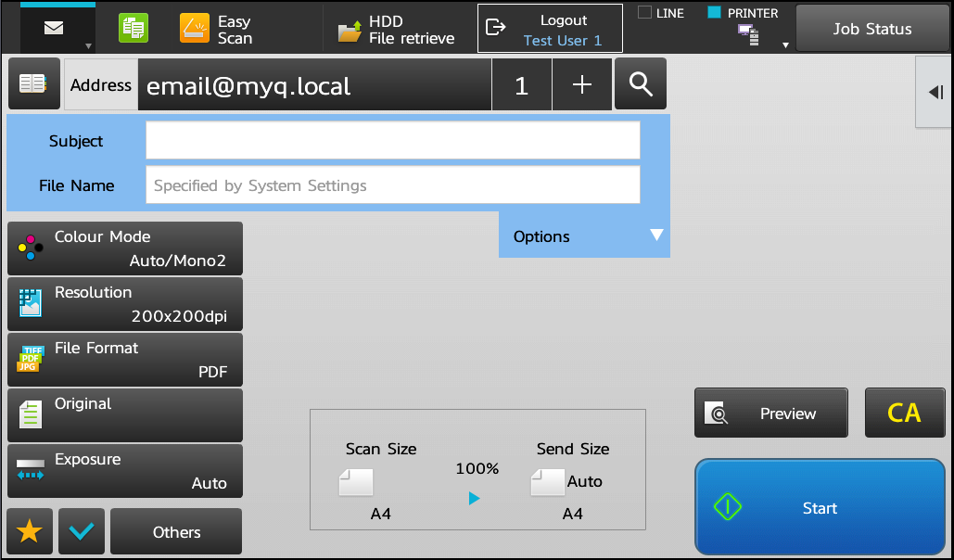Click the Subject input field
The width and height of the screenshot is (954, 560).
click(x=392, y=141)
